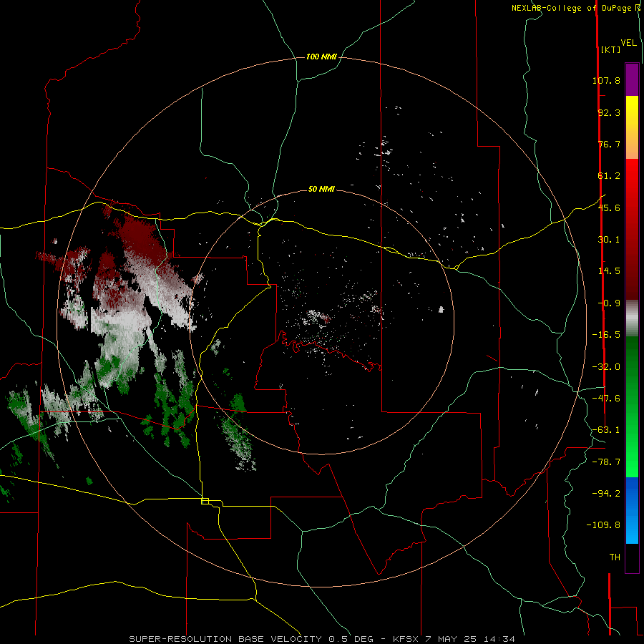Select the 45.6 scale value

[x=609, y=208]
